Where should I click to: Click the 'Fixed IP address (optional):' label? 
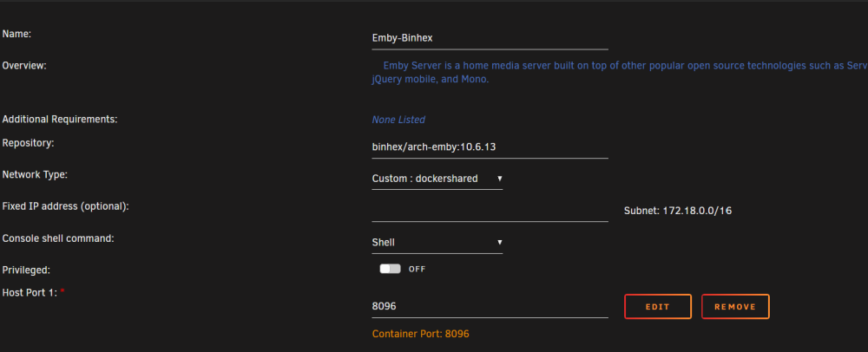pos(65,206)
